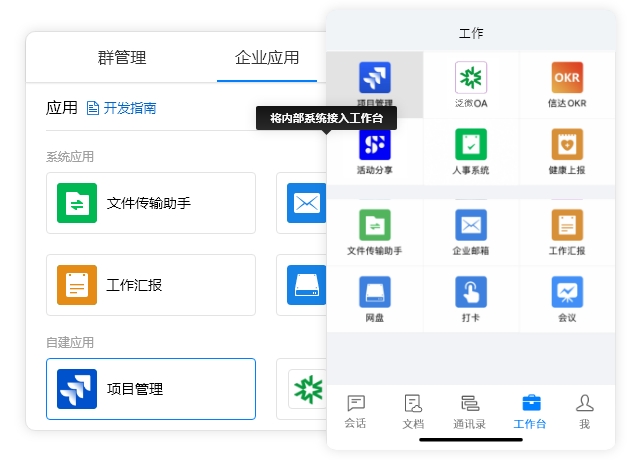Click 工作汇报 card in admin panel
This screenshot has width=640, height=460.
(x=151, y=285)
